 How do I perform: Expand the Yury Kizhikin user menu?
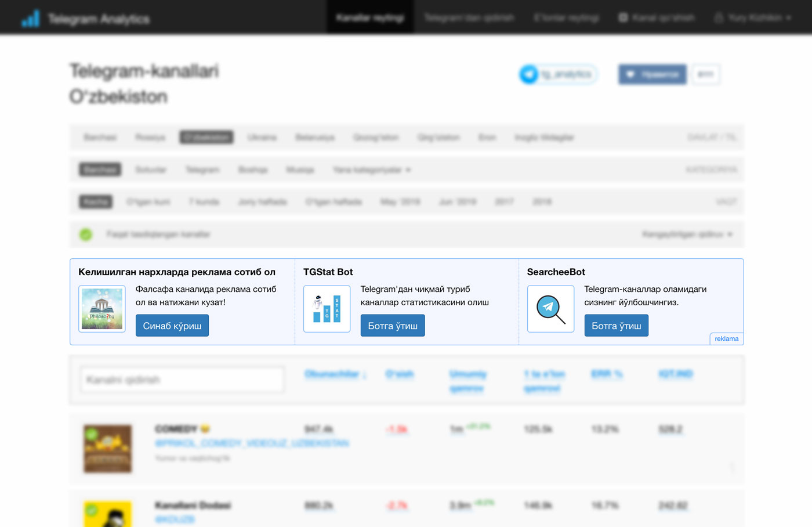pos(753,18)
